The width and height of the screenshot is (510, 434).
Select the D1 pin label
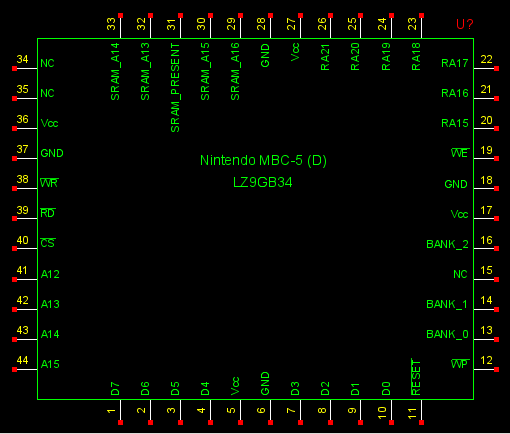coord(355,389)
